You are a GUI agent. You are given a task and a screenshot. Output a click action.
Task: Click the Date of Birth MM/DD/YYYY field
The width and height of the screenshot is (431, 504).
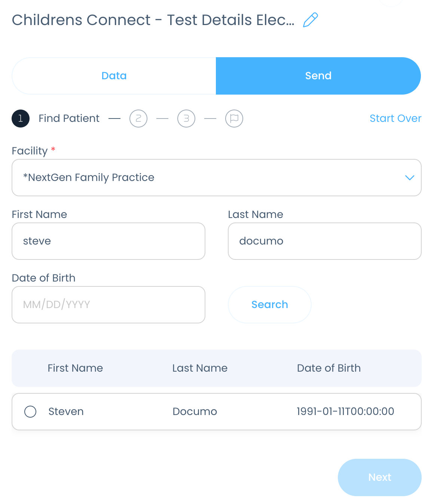click(108, 305)
